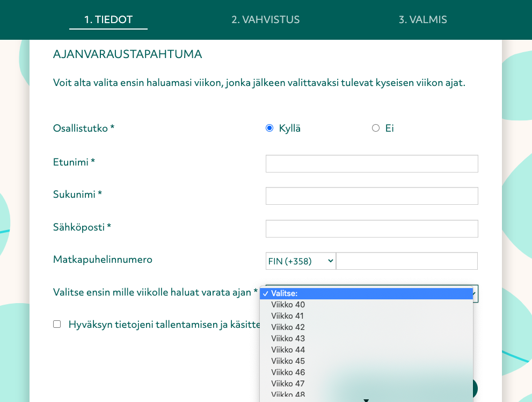532x402 pixels.
Task: Switch to the 2. VAHVISTUS step
Action: pyautogui.click(x=266, y=20)
